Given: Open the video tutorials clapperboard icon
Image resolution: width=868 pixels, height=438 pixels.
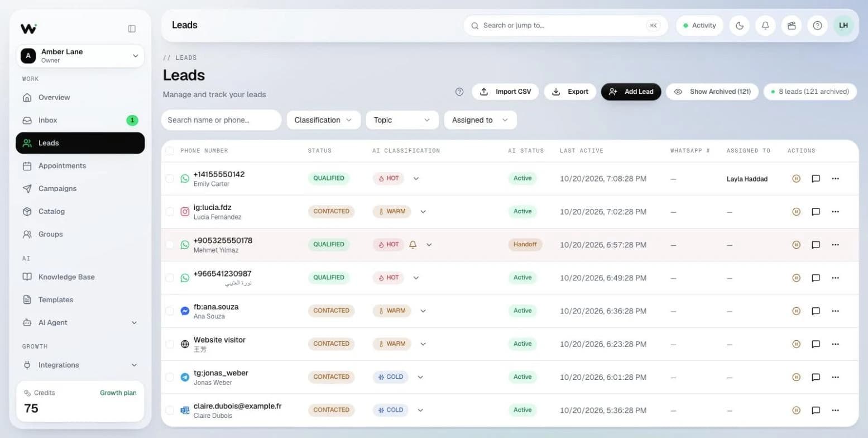Looking at the screenshot, I should 792,26.
